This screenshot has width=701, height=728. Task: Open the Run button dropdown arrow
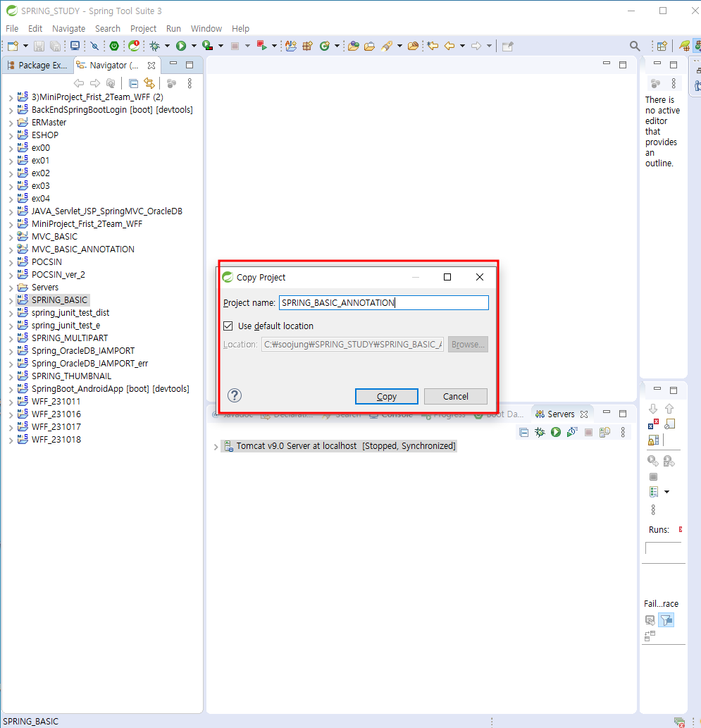pos(194,46)
